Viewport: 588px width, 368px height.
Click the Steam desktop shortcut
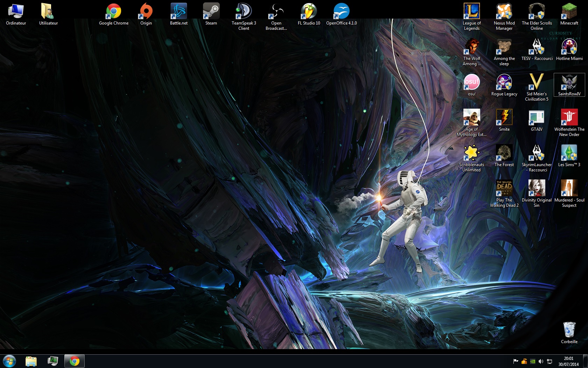211,15
